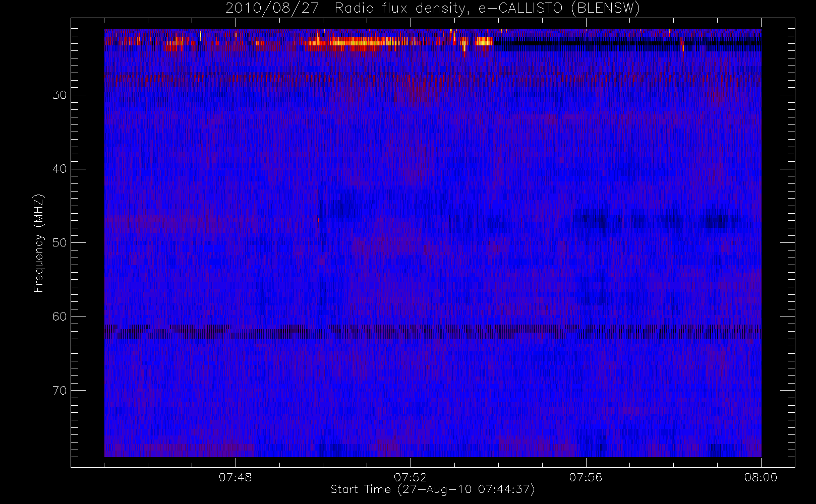Click the 08:00 time tick label
This screenshot has height=504, width=816.
pos(761,477)
